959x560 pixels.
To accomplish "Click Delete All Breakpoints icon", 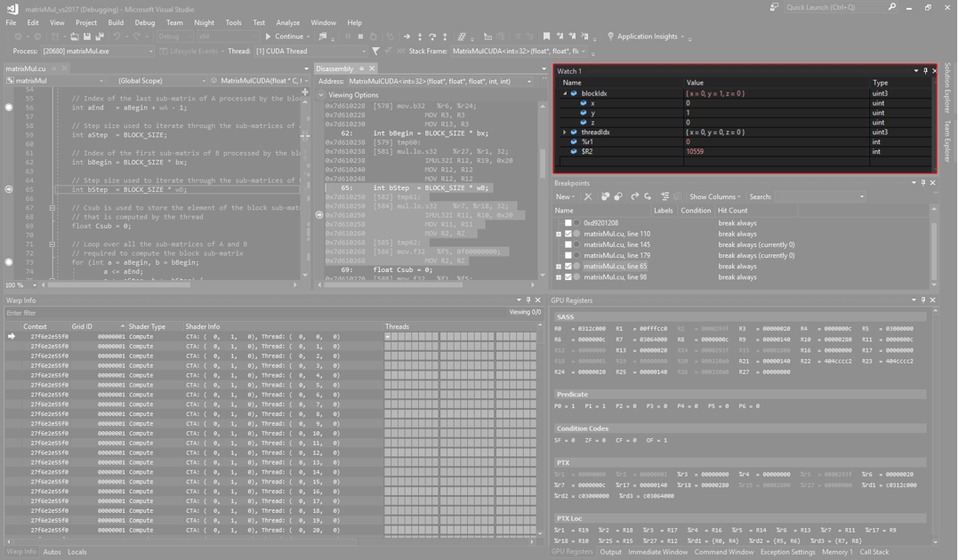I will point(605,196).
